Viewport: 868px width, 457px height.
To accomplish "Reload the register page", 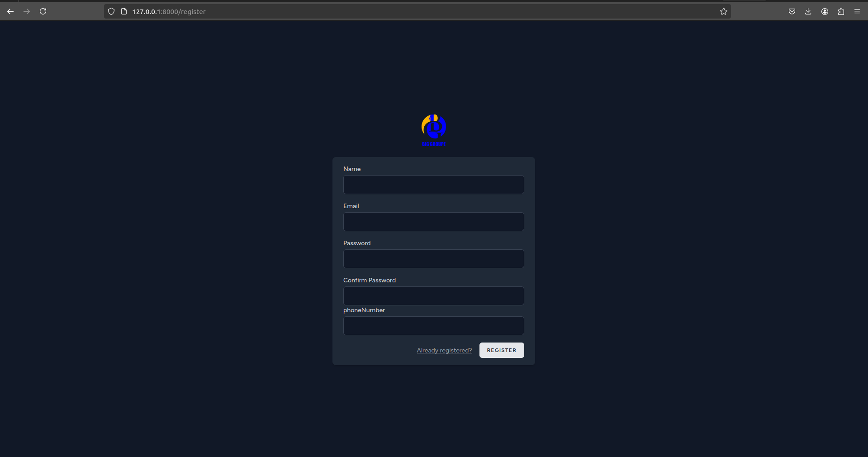I will click(x=43, y=11).
